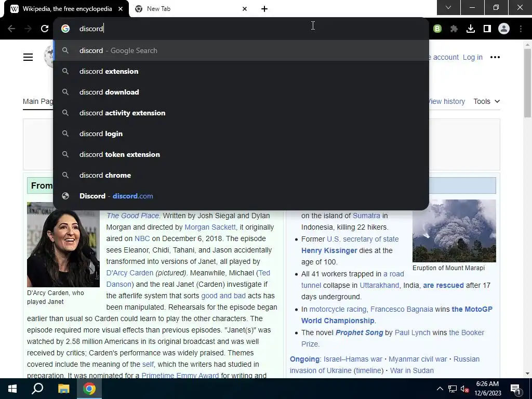Screen dimensions: 532x399
Task: Select 'discord - Google Search' suggestion
Action: pyautogui.click(x=241, y=50)
